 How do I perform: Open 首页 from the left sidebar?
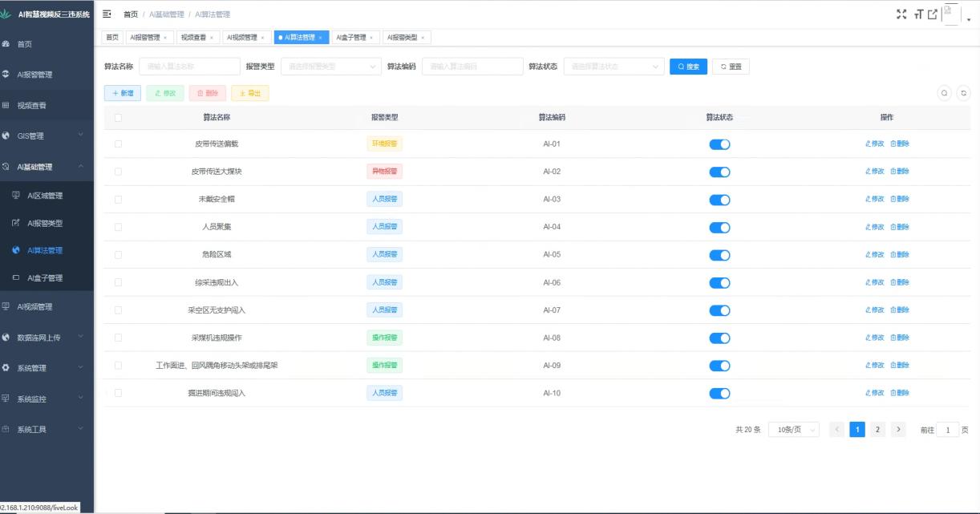pyautogui.click(x=25, y=45)
